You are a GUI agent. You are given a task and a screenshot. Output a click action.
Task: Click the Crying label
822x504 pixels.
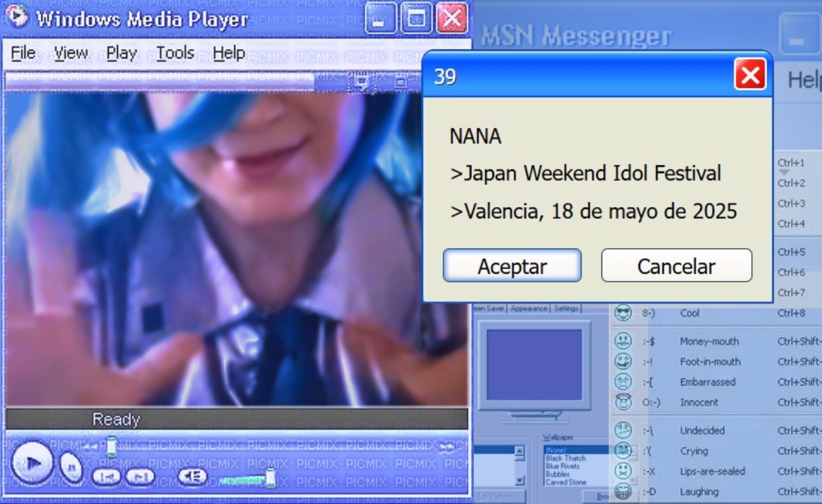pos(694,451)
